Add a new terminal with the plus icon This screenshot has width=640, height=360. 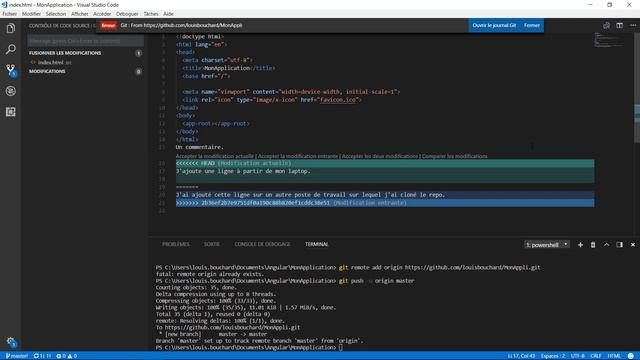coord(580,244)
